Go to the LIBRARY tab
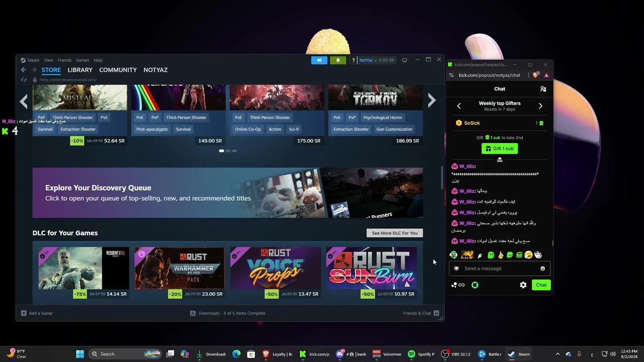 (x=80, y=70)
